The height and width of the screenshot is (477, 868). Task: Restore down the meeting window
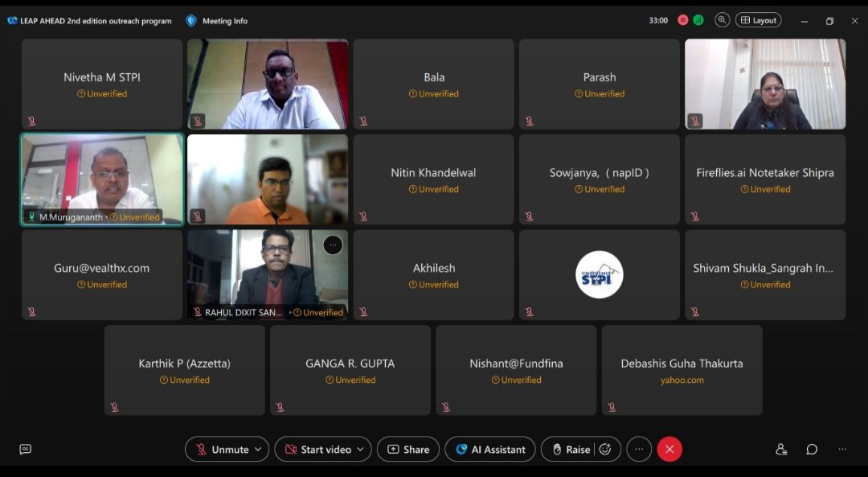click(829, 21)
